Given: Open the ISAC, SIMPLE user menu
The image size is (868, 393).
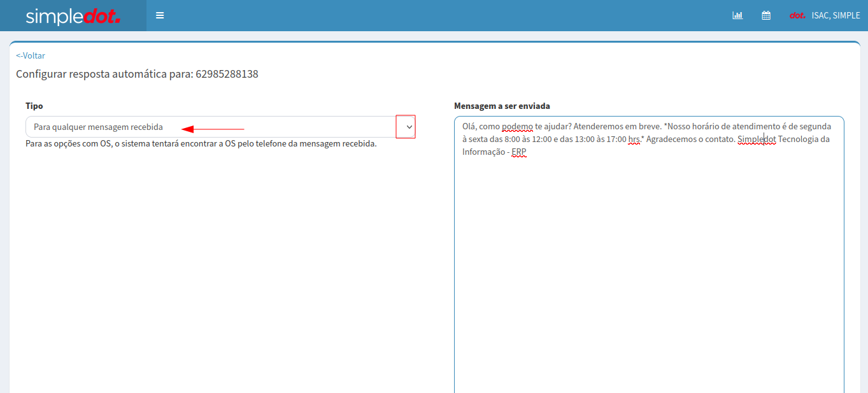Looking at the screenshot, I should 836,15.
